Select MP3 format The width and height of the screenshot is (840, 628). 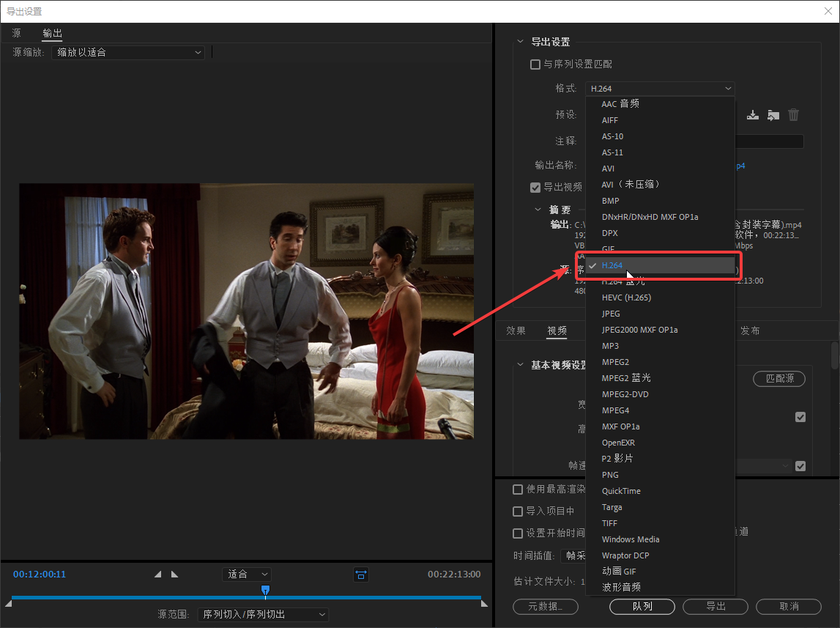[660, 346]
